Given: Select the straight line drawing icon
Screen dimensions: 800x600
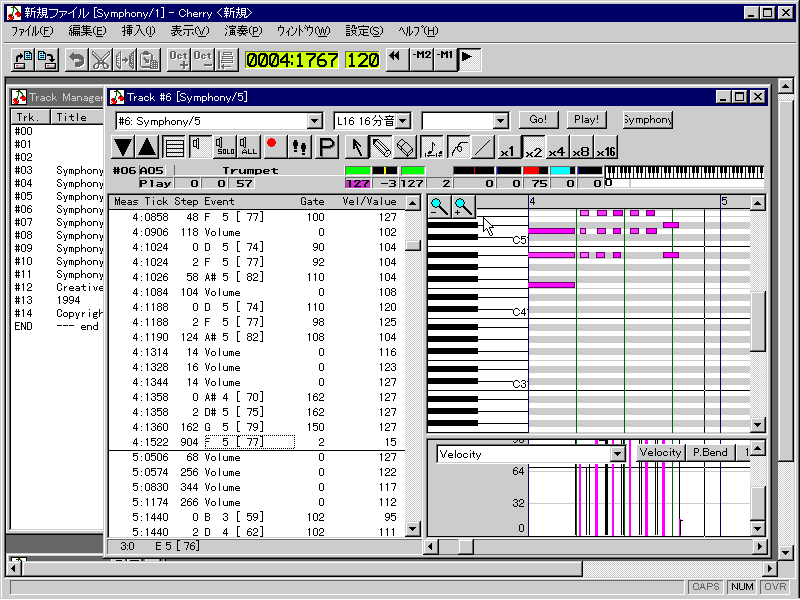Looking at the screenshot, I should pos(482,147).
